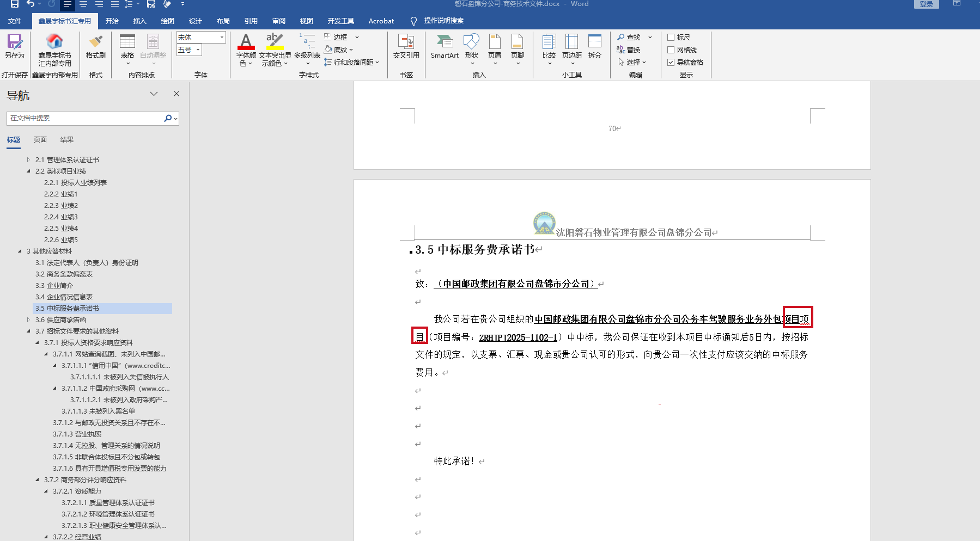Uncheck the 导航窗格 navigation pane checkbox
This screenshot has width=980, height=541.
671,63
